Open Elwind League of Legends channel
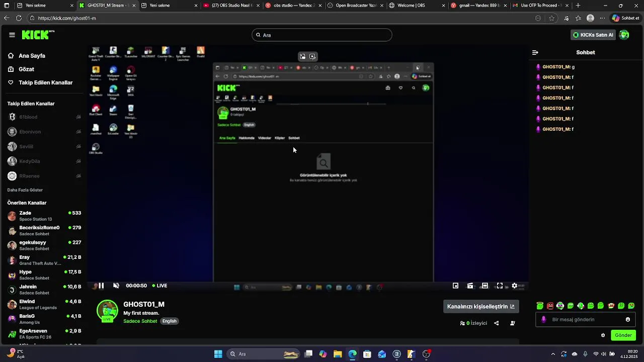This screenshot has height=362, width=644. 44,304
